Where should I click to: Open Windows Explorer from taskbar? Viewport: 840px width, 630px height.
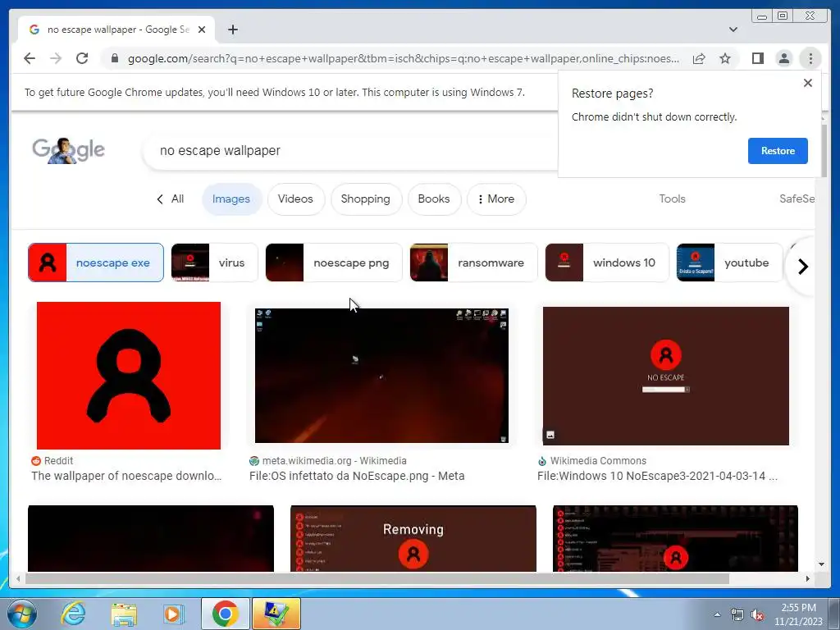pos(123,614)
